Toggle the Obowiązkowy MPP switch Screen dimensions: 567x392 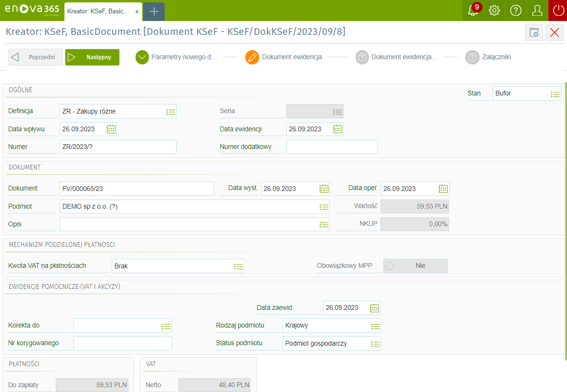[x=415, y=266]
